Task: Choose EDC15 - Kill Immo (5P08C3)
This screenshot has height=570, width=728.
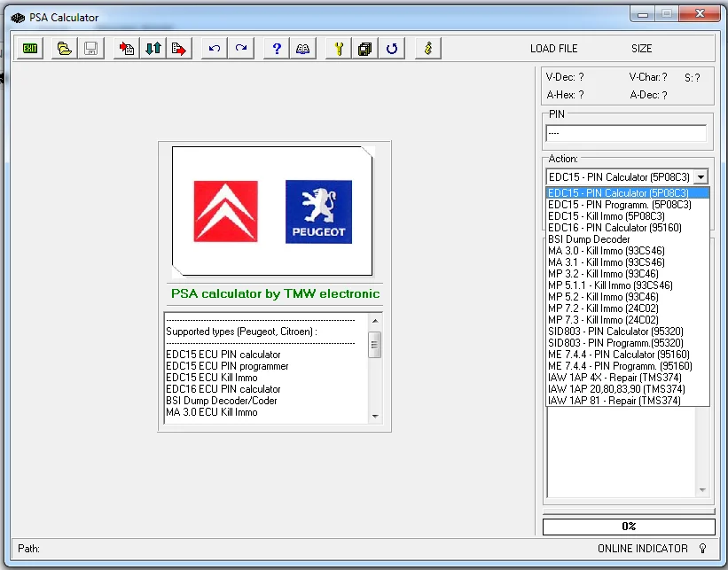Action: pyautogui.click(x=628, y=215)
